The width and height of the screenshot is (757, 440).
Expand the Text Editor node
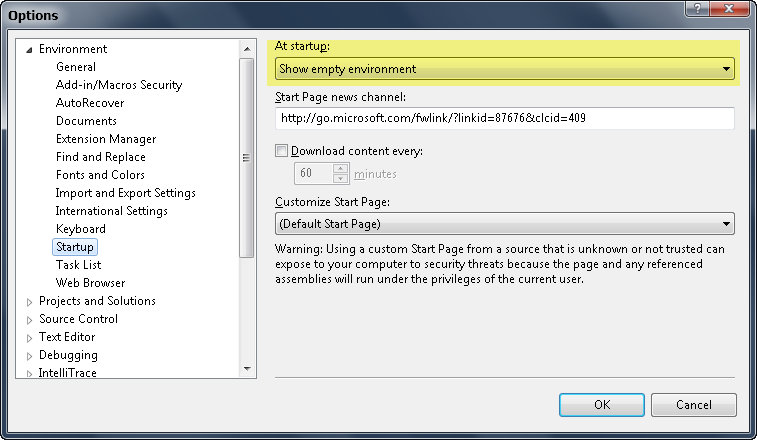coord(29,337)
